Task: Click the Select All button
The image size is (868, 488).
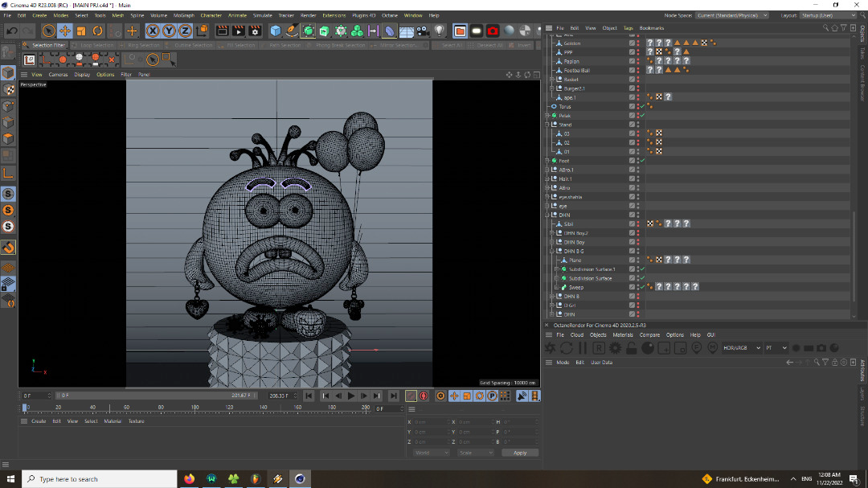Action: pyautogui.click(x=452, y=46)
